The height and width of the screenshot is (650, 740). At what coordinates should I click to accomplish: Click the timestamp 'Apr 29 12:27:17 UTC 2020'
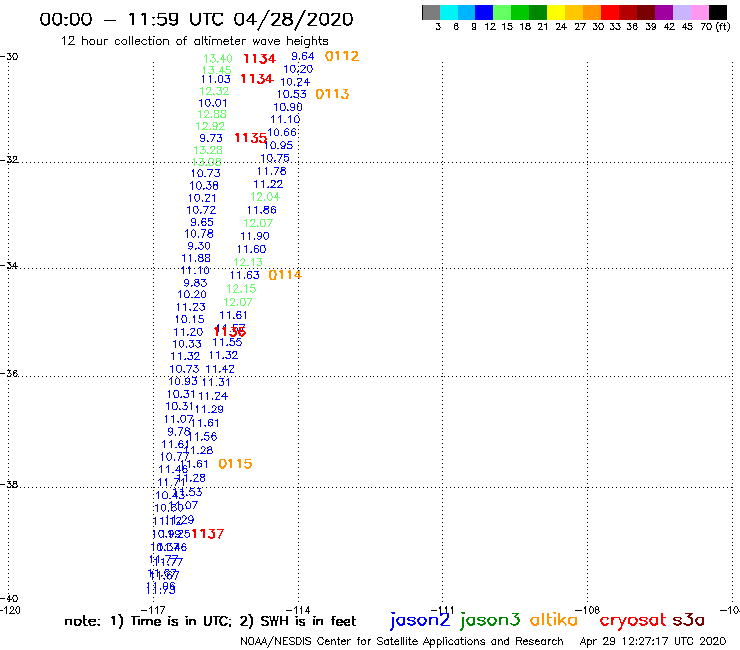coord(653,641)
